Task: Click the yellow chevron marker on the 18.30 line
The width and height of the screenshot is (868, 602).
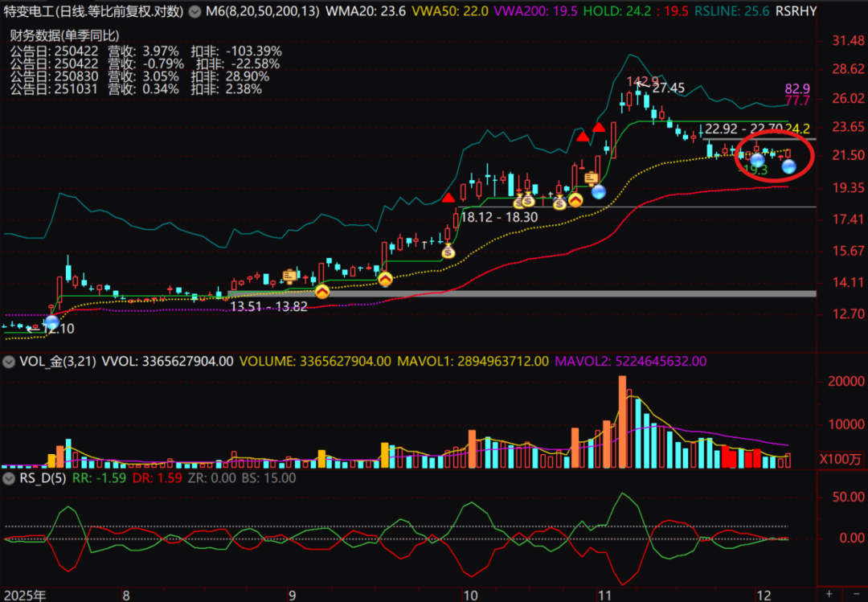Action: tap(575, 200)
